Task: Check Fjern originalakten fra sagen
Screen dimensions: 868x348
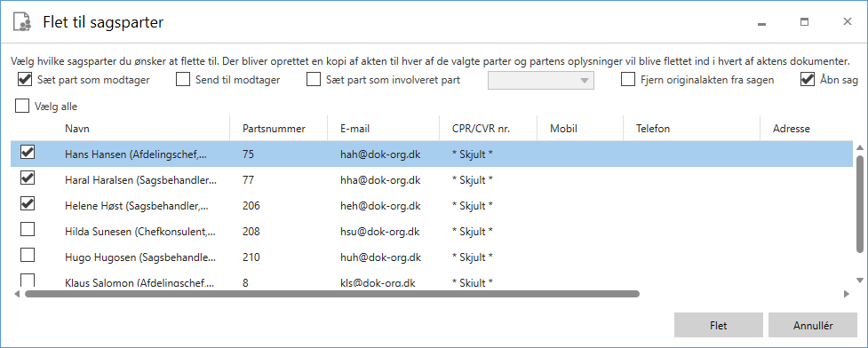Action: [x=628, y=80]
